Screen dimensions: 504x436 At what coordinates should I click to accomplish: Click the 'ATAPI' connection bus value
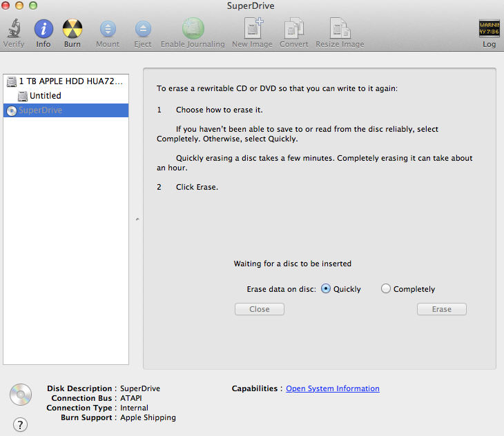point(130,398)
